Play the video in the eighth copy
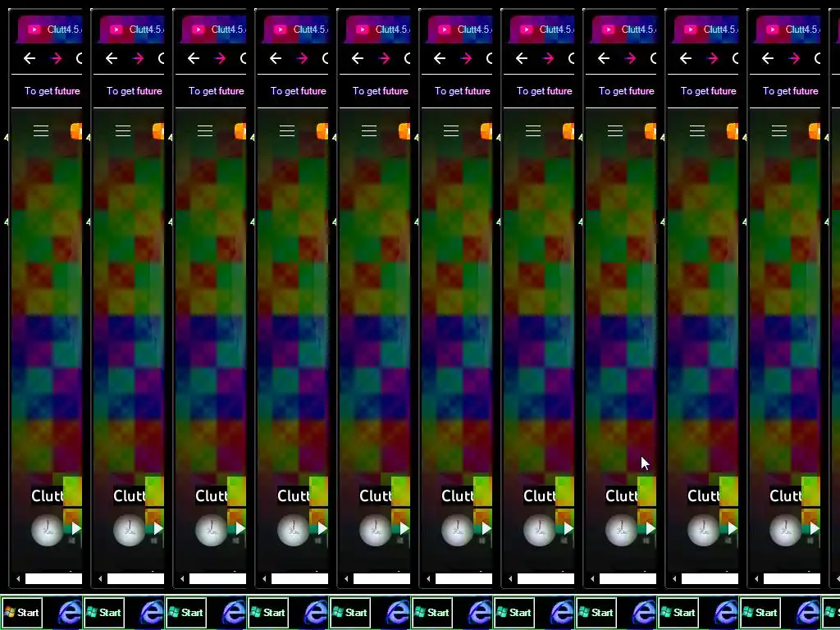 coord(650,529)
